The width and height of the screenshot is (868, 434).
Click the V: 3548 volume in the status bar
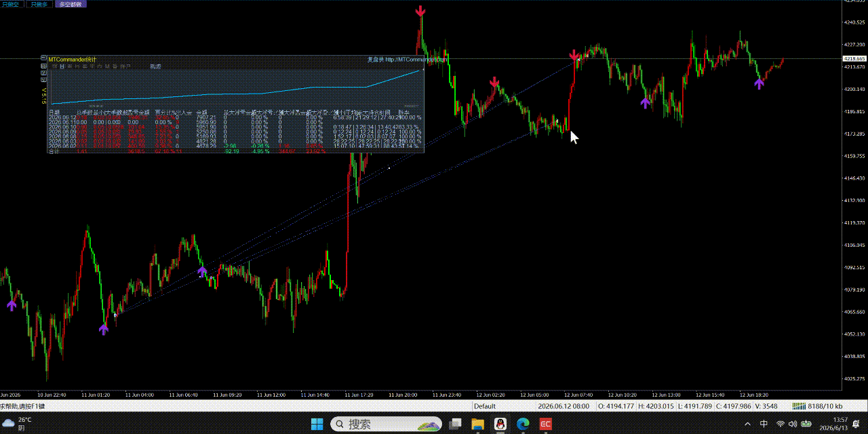[765, 406]
